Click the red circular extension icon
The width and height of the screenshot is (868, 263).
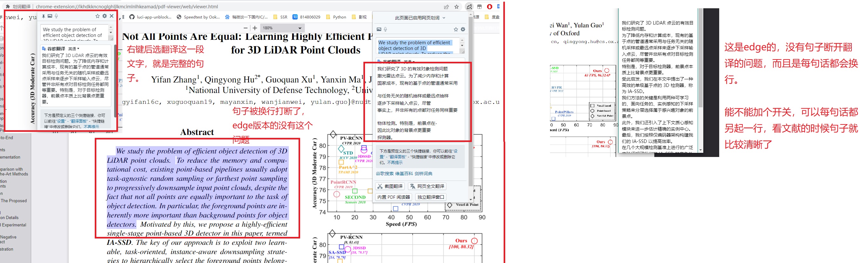click(490, 7)
